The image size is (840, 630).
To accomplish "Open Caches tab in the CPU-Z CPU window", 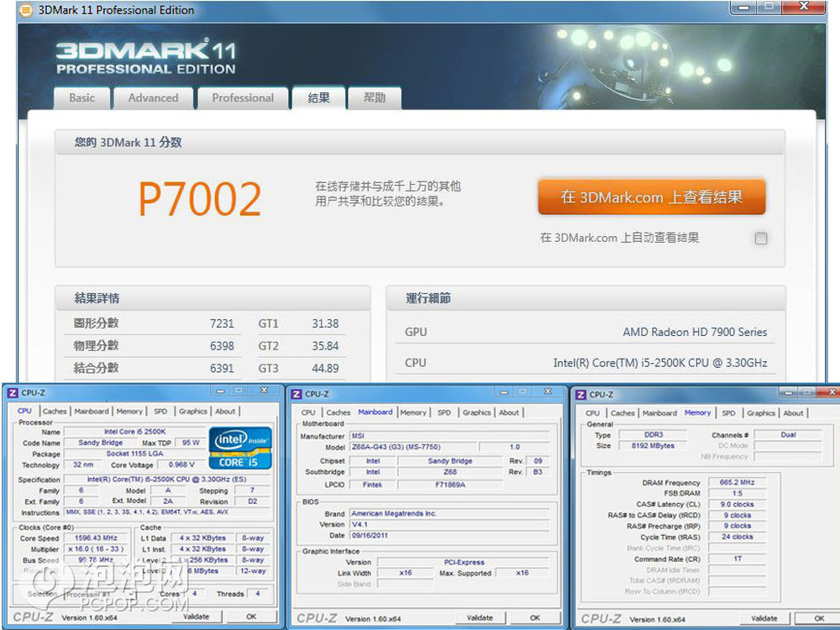I will (55, 412).
